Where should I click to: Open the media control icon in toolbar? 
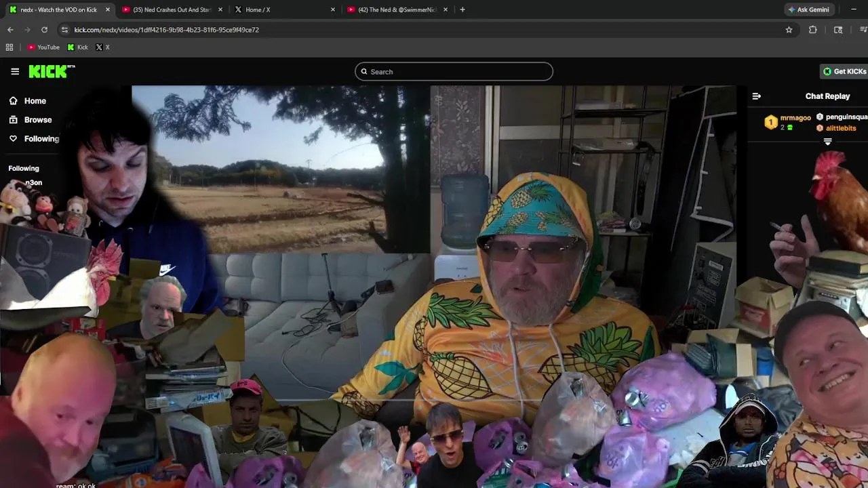[863, 30]
